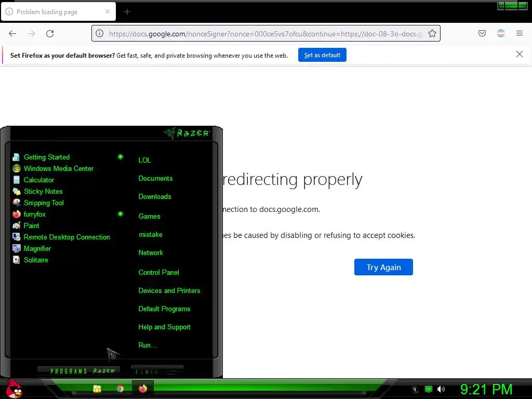Dismiss the default browser notification bar
The width and height of the screenshot is (532, 399).
point(519,54)
